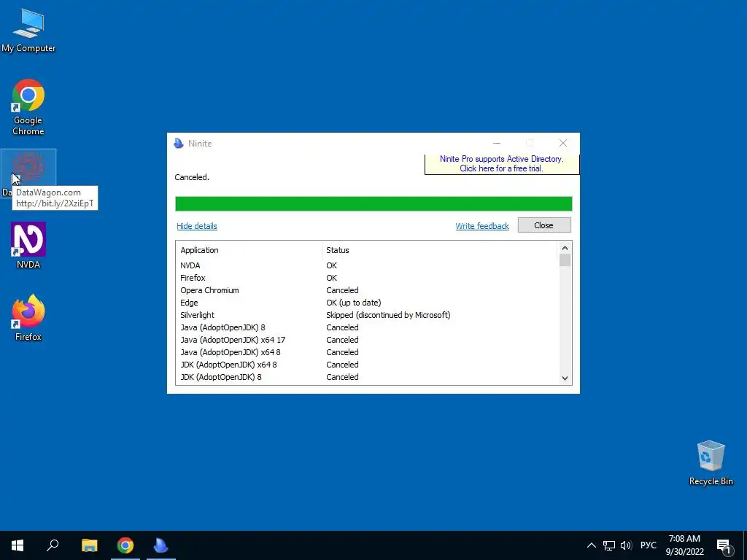
Task: Minimize the Ninite window
Action: click(x=496, y=143)
